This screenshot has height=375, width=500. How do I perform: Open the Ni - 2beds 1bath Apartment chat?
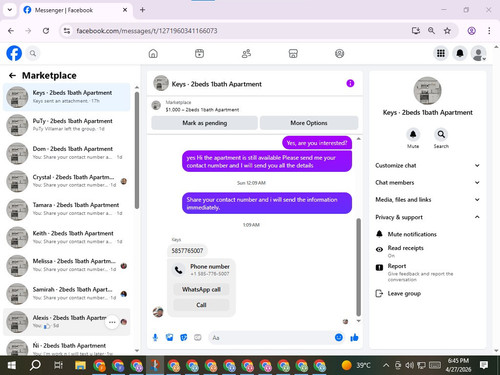(x=67, y=347)
